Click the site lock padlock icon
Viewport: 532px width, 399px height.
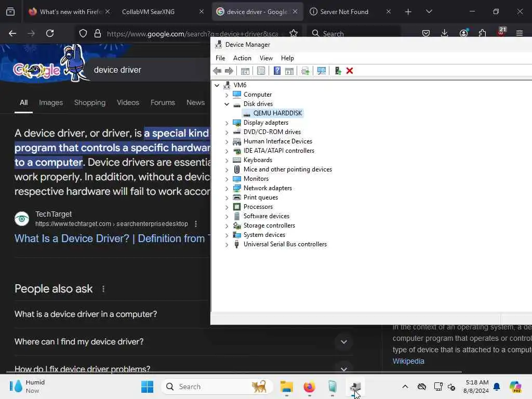coord(98,33)
